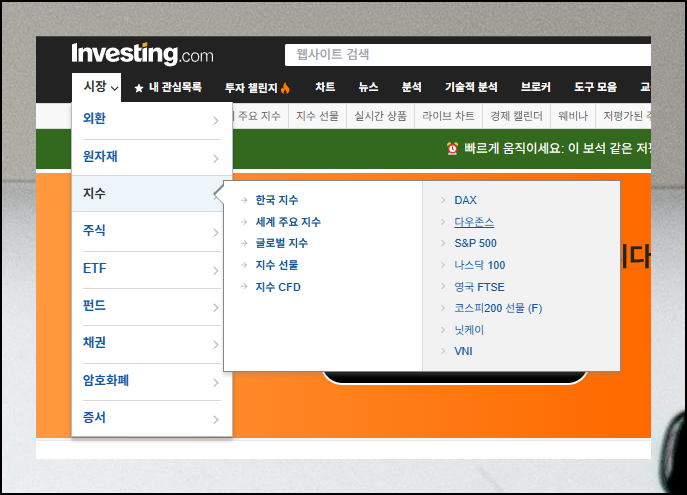
Task: Select the 웨비나 sub-navigation tab
Action: [x=573, y=116]
